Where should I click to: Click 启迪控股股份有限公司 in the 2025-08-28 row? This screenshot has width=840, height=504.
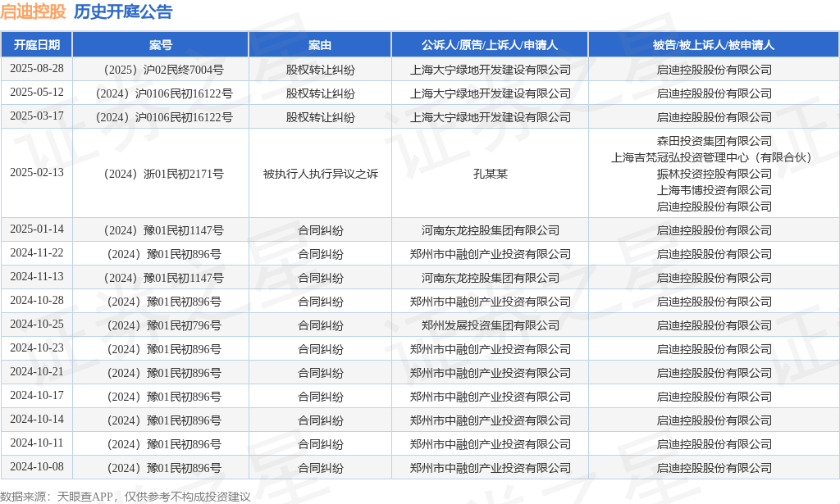click(714, 70)
